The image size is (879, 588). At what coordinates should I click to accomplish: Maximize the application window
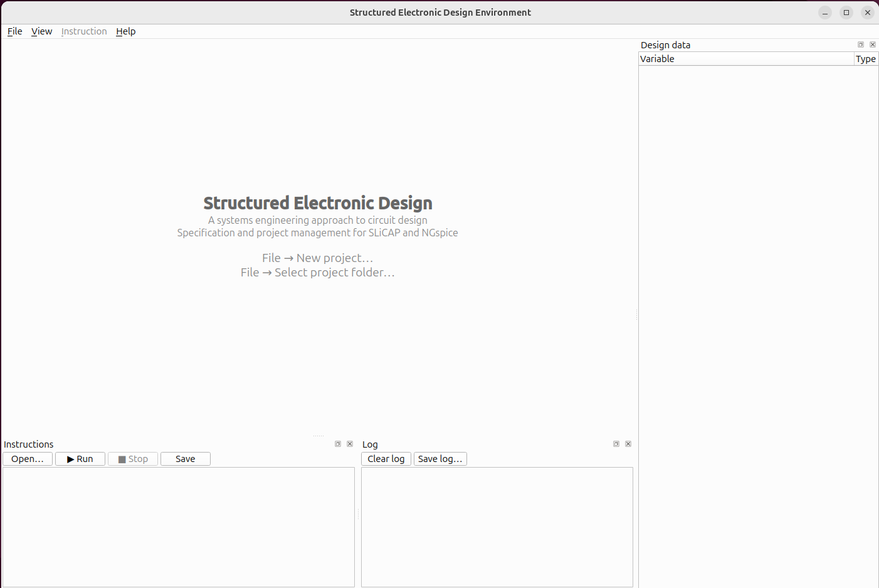tap(846, 13)
